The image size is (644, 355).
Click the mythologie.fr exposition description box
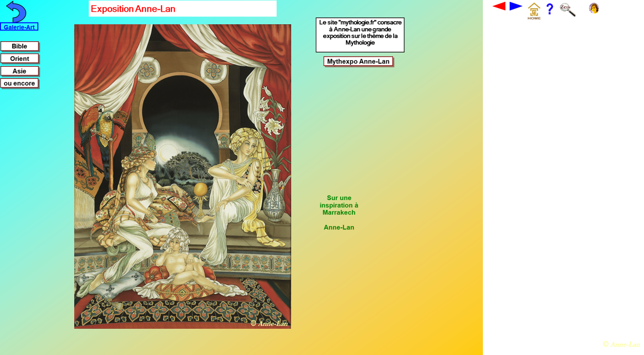360,35
